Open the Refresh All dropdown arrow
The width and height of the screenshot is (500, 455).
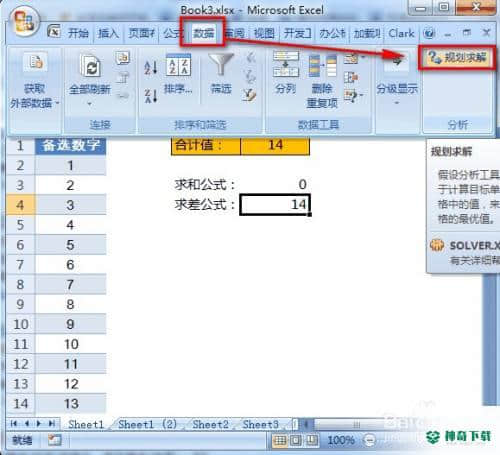pos(89,104)
